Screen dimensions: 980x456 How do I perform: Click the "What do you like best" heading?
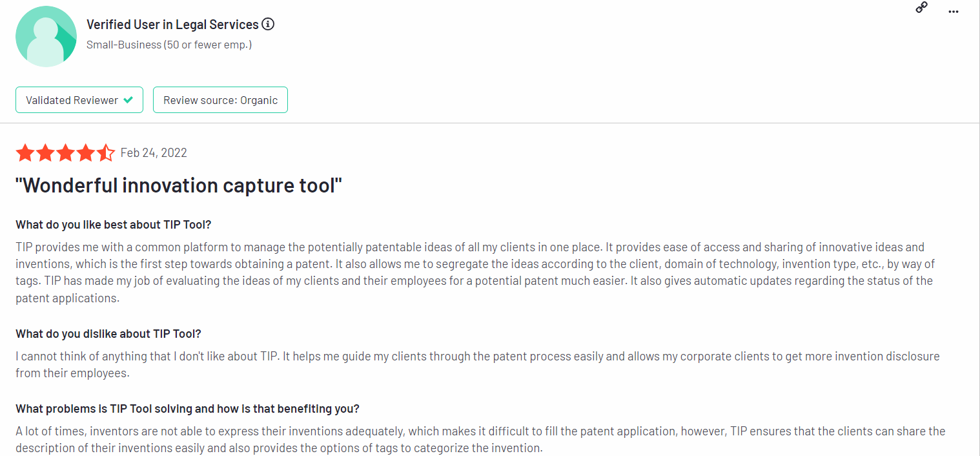click(114, 225)
